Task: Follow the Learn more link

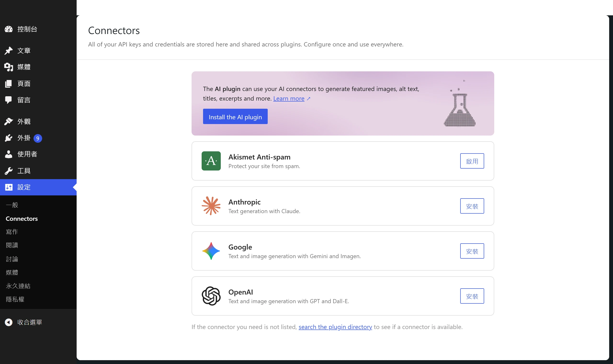Action: point(289,99)
